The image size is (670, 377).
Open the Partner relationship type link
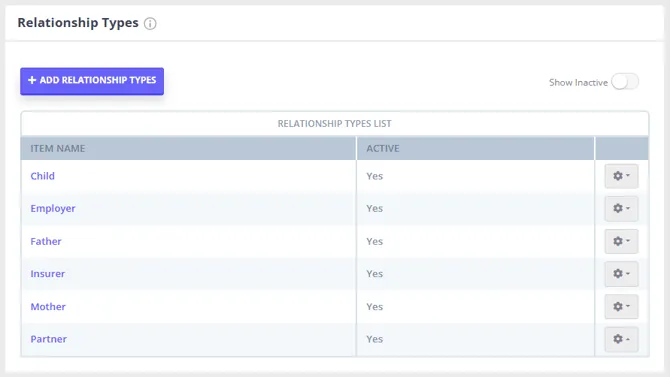tap(48, 339)
